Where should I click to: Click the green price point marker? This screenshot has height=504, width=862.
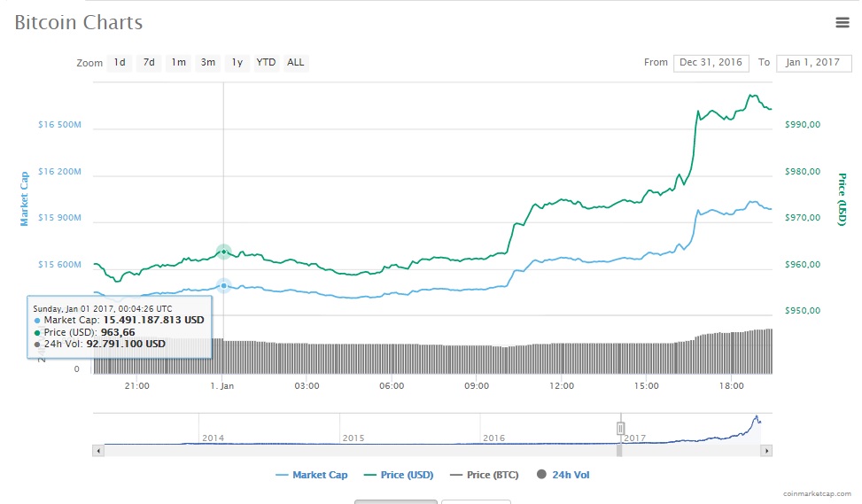click(x=224, y=252)
